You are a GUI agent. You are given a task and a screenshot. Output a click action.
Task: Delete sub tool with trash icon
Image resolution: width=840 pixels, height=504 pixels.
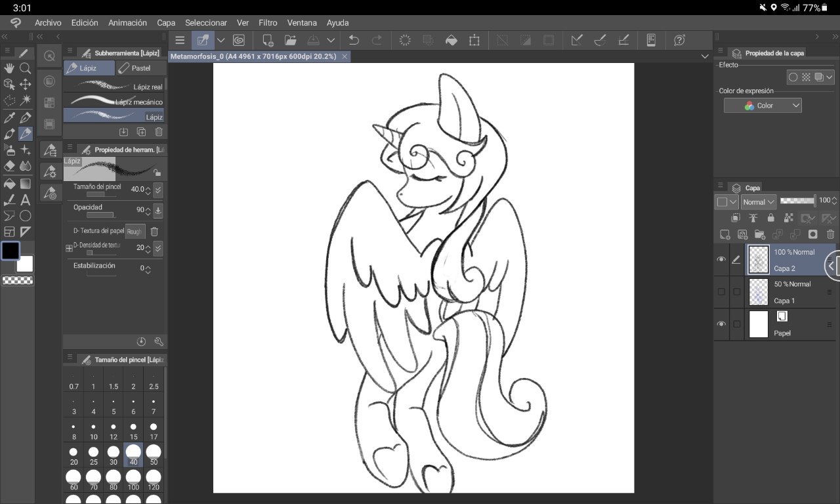coord(159,132)
